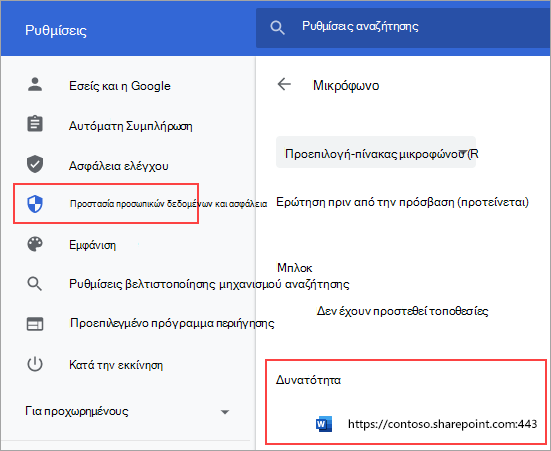Click Ερώτηση πριν από την πρόσβαση option
The height and width of the screenshot is (451, 551).
tap(402, 202)
